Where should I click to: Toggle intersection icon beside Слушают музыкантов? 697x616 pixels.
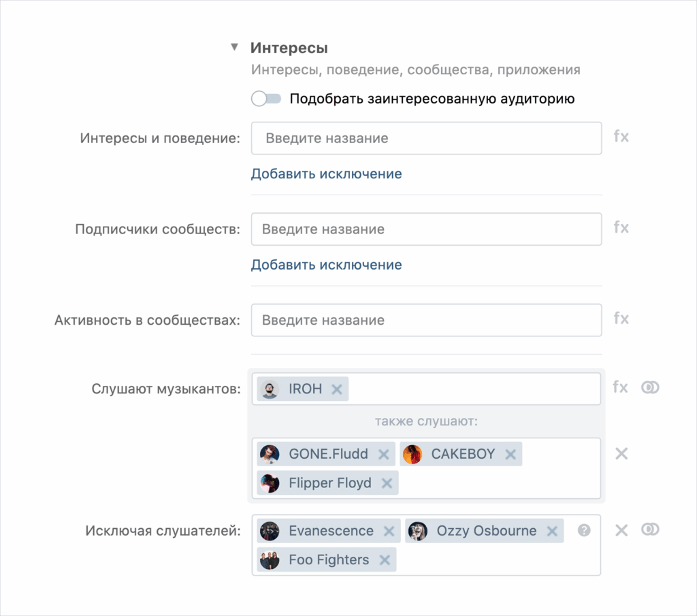650,388
